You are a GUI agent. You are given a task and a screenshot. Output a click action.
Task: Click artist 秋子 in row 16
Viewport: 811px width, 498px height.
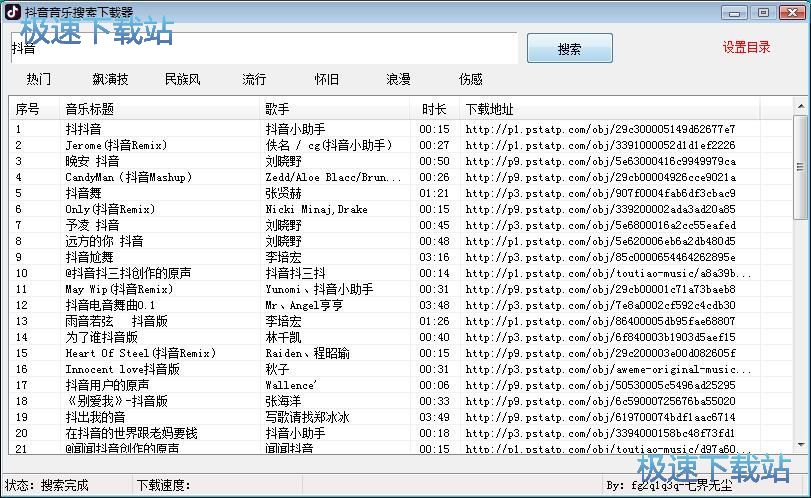coord(277,369)
